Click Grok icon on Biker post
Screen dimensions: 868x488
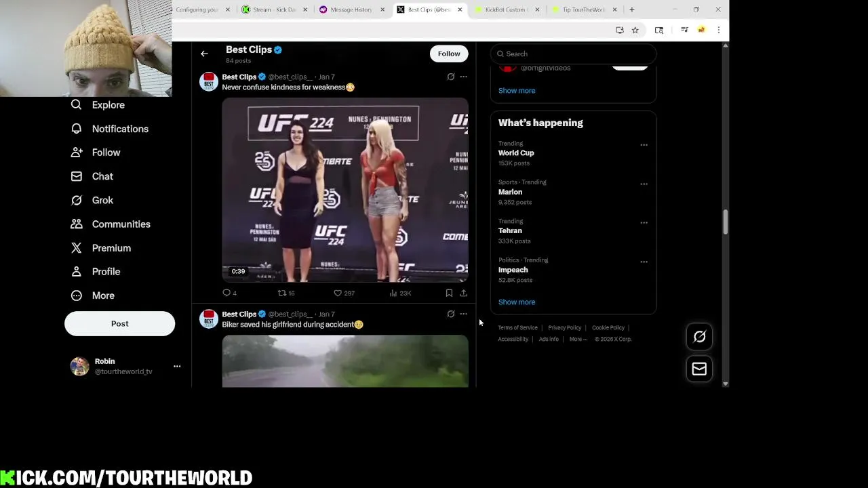[x=451, y=314]
